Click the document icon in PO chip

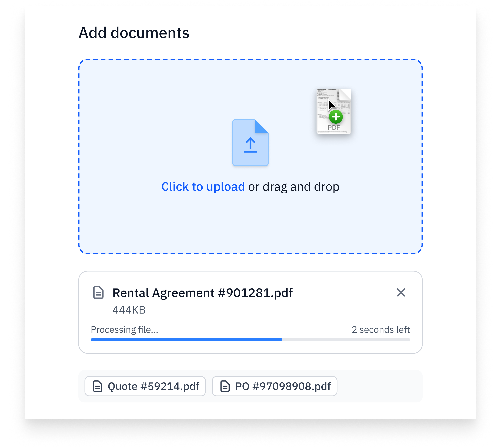click(x=225, y=386)
